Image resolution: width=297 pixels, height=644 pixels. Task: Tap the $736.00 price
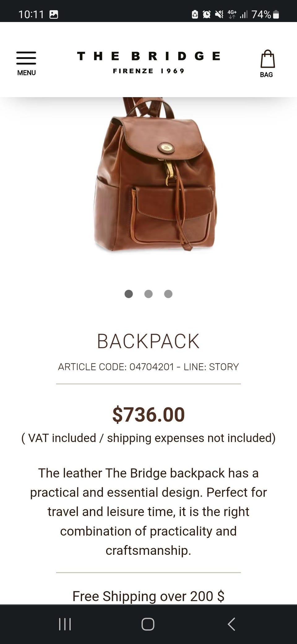pos(148,415)
